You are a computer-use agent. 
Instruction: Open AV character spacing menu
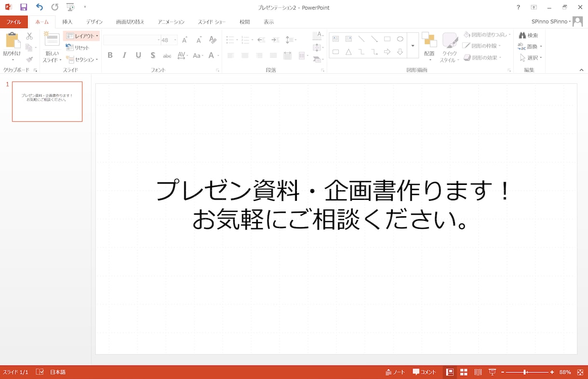pyautogui.click(x=182, y=55)
